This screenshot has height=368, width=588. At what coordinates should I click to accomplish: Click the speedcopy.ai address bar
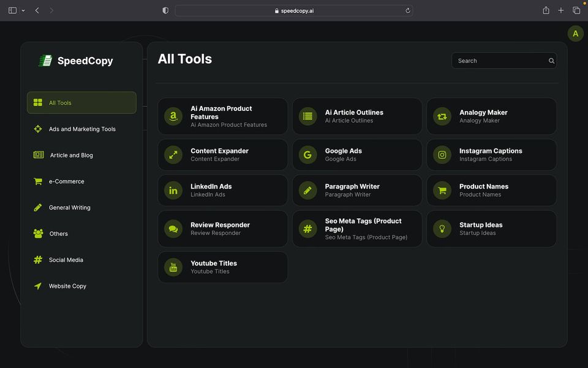(x=294, y=10)
